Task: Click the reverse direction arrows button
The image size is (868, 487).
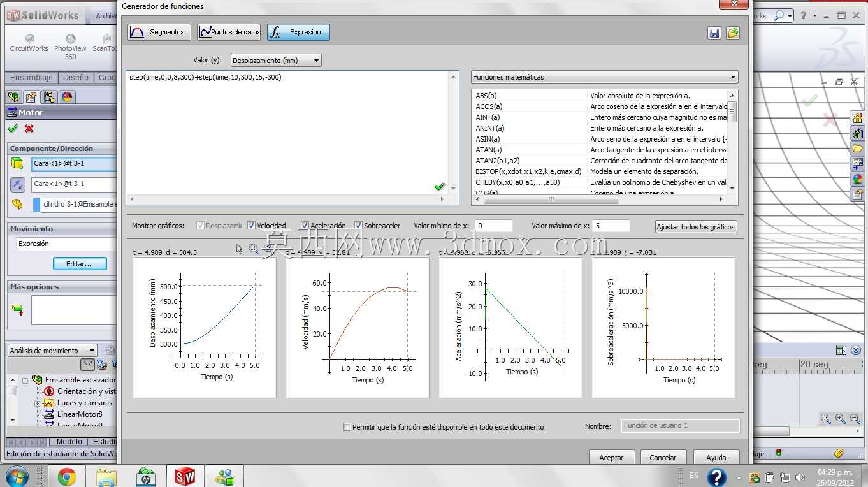Action: pos(18,184)
